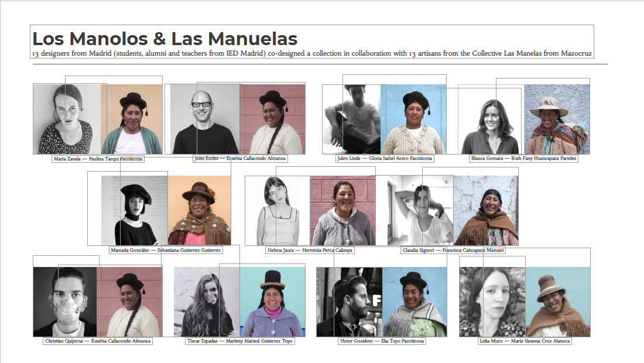Click the Julen Linde seated portrait

click(352, 119)
